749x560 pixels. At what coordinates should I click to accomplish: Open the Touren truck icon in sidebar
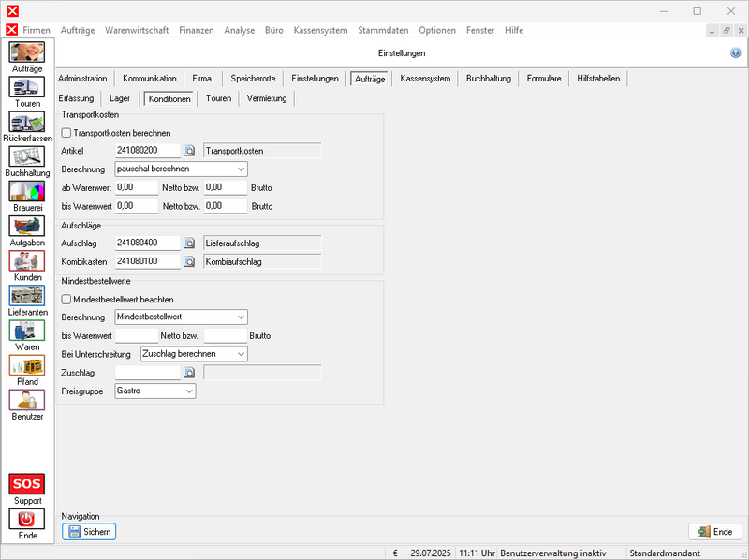click(x=27, y=87)
